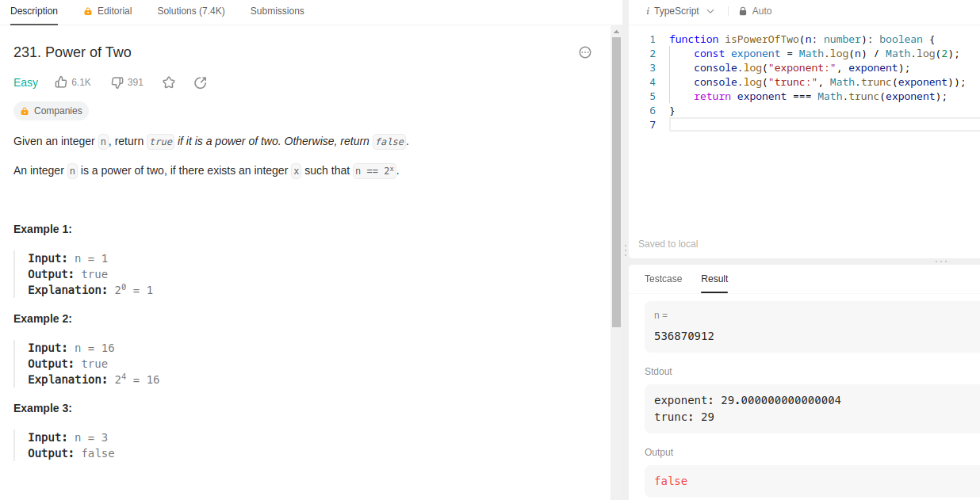Image resolution: width=980 pixels, height=500 pixels.
Task: Click the horizontal editor-console resize handle
Action: click(x=941, y=261)
